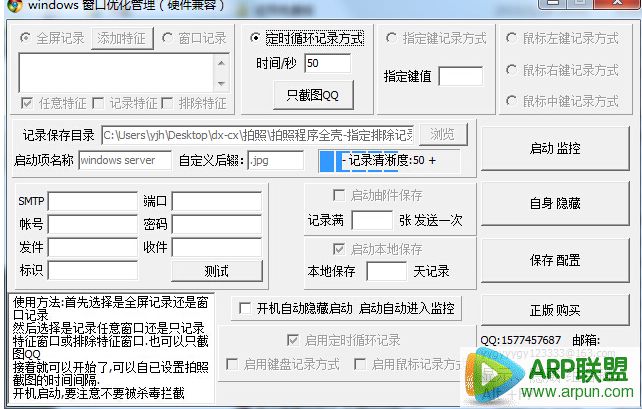Click the application icon in title bar
The height and width of the screenshot is (409, 642).
[x=15, y=5]
